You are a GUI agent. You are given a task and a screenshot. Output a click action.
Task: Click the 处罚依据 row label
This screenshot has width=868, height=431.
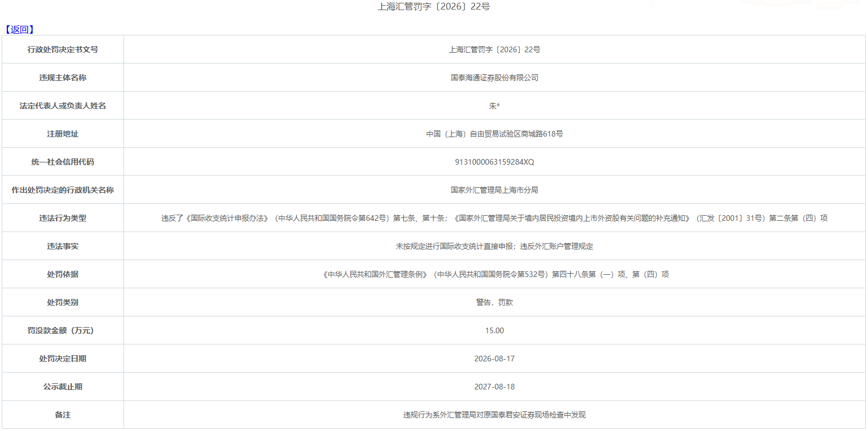[x=63, y=274]
